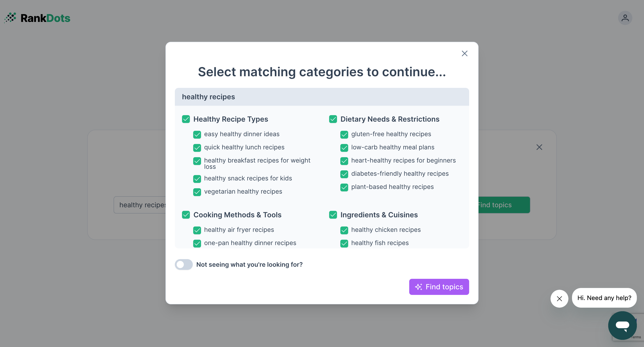Click green Find topics button behind modal
644x347 pixels.
pos(504,205)
